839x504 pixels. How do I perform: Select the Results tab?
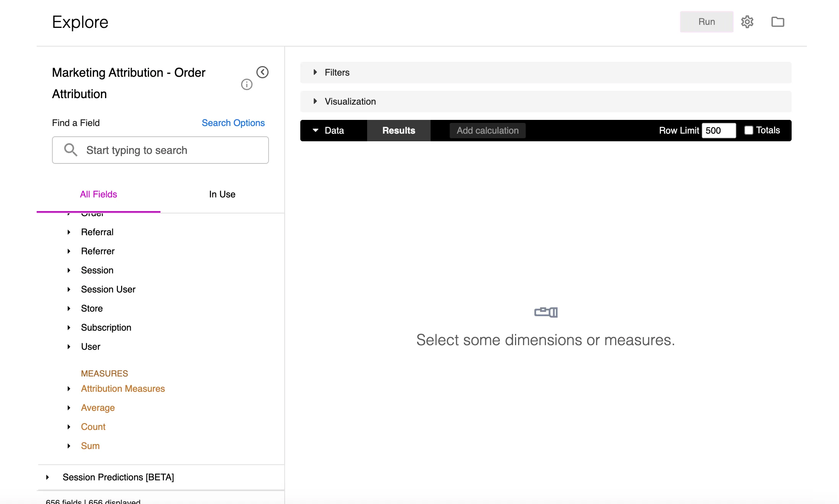pyautogui.click(x=398, y=131)
